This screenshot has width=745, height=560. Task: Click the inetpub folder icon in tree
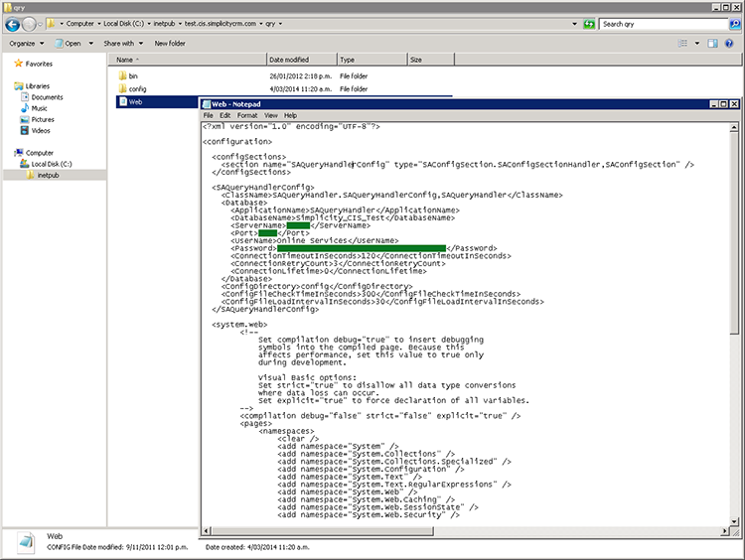pos(31,175)
